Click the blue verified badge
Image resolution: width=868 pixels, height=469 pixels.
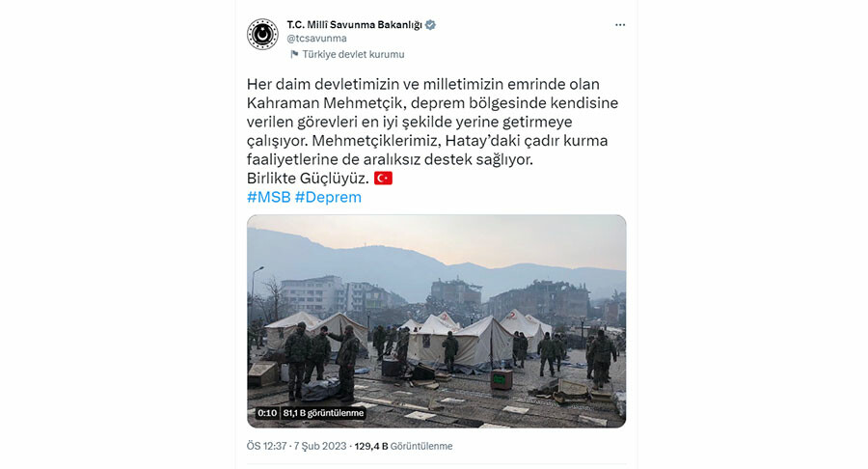pos(430,25)
